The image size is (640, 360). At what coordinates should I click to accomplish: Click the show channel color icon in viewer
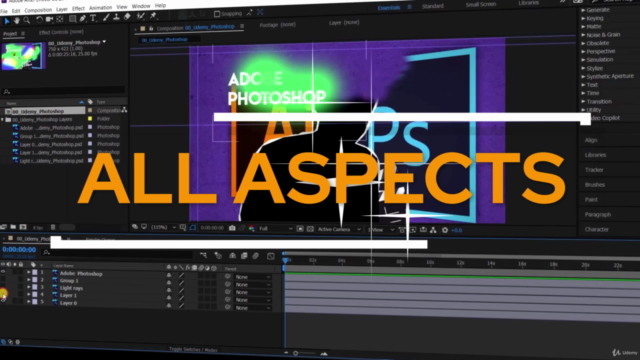[251, 228]
